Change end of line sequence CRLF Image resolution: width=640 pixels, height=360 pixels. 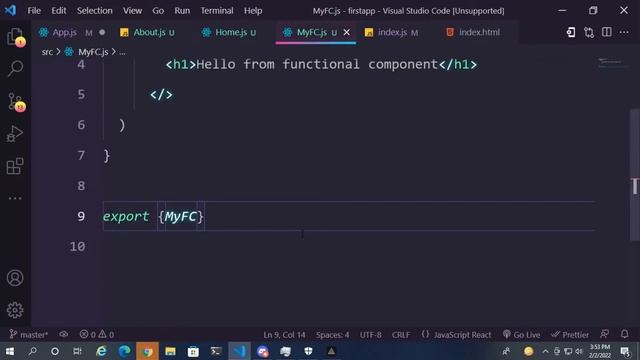click(x=401, y=335)
